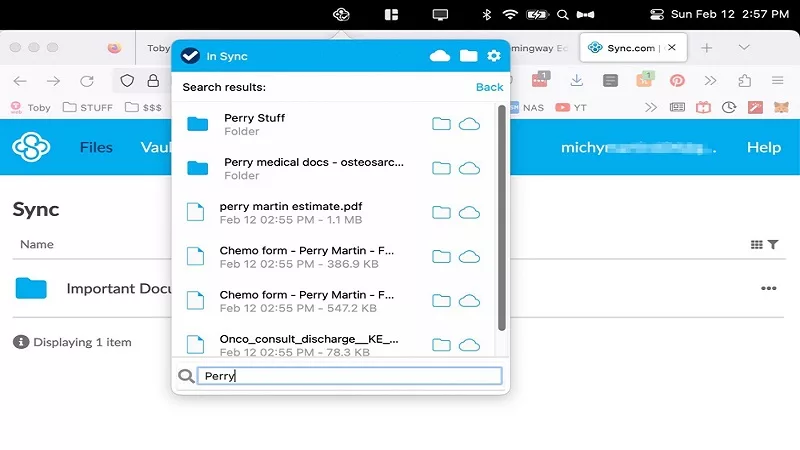Open Perry medical docs cloud icon
This screenshot has width=800, height=450.
(469, 168)
